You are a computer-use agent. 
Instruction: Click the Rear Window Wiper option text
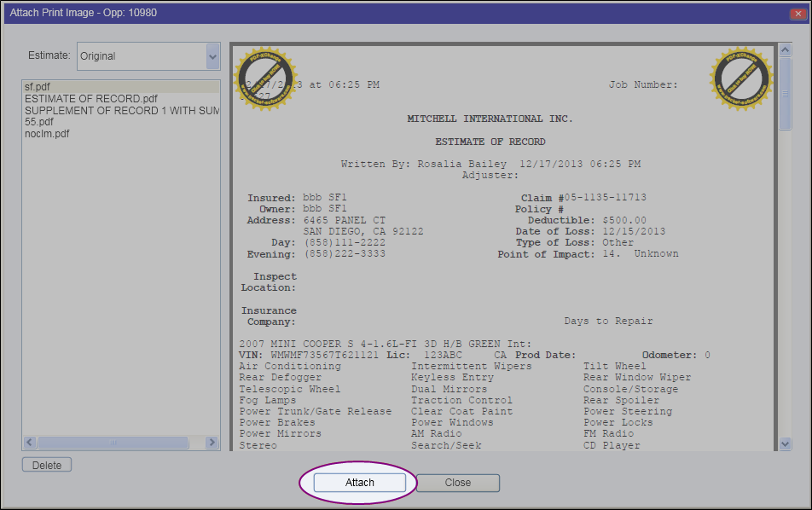click(637, 378)
